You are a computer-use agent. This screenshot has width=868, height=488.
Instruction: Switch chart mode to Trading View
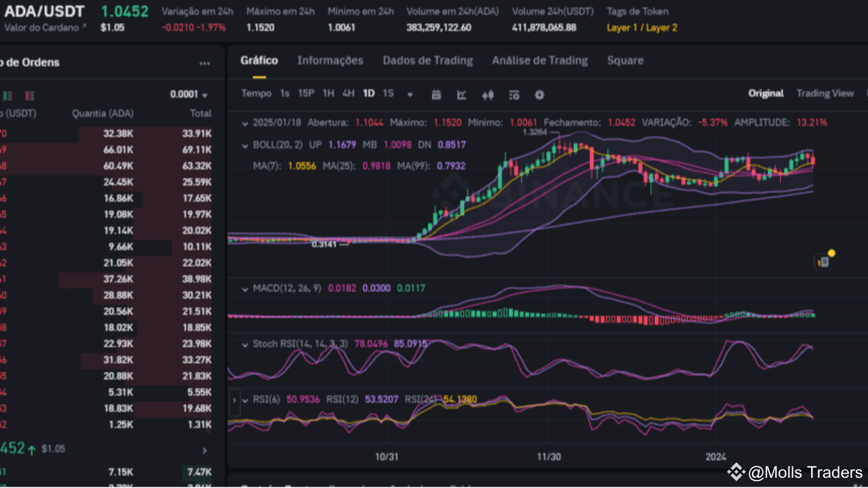tap(825, 93)
